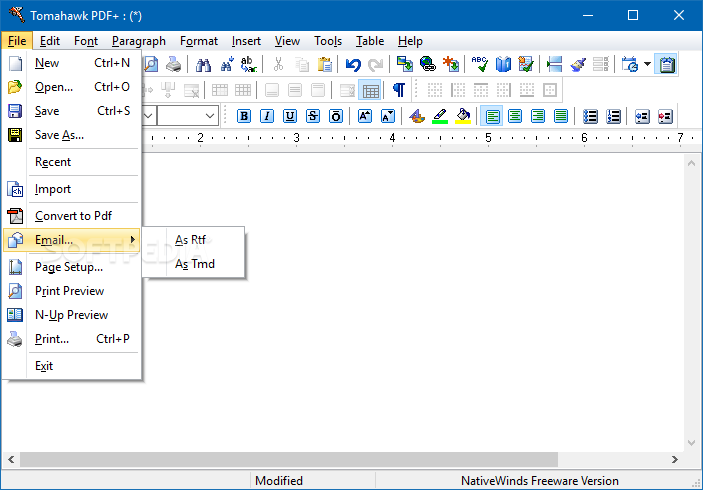Open the Edit menu
This screenshot has height=490, width=703.
(50, 41)
